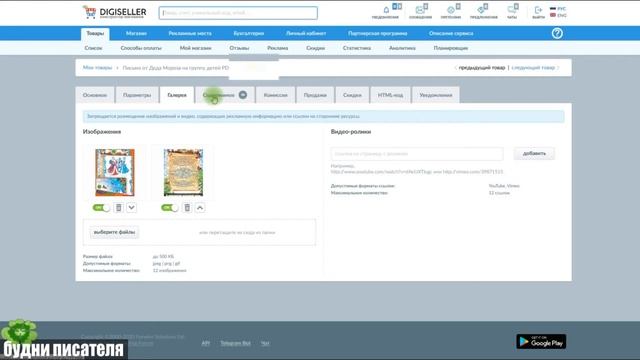Delete the second gallery image
The height and width of the screenshot is (360, 640).
click(187, 208)
